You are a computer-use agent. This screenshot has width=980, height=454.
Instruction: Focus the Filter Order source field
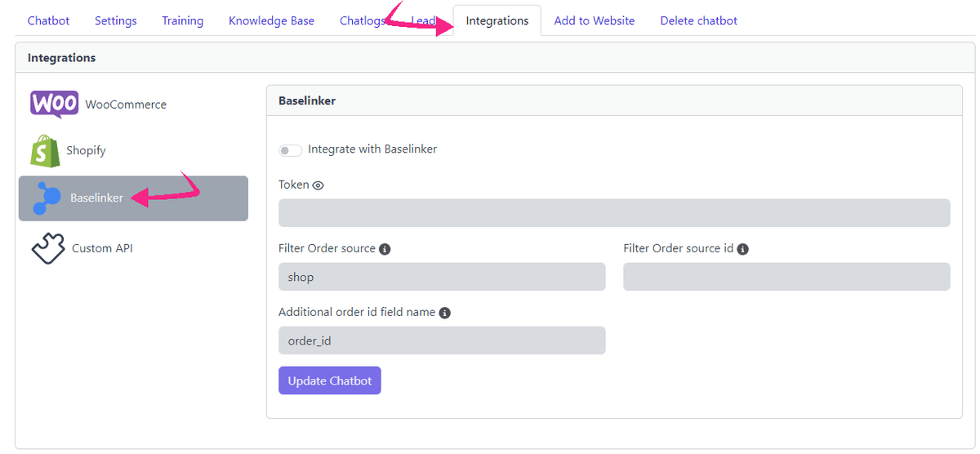pos(442,277)
